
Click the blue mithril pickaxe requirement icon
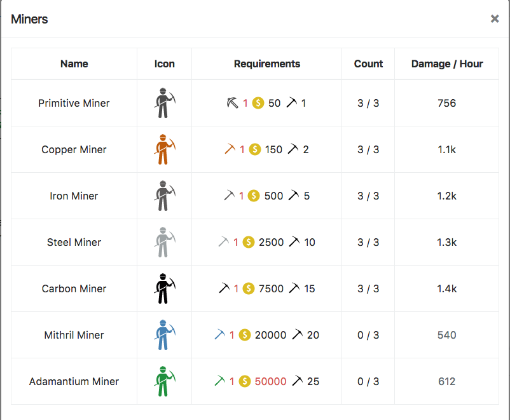click(x=220, y=335)
